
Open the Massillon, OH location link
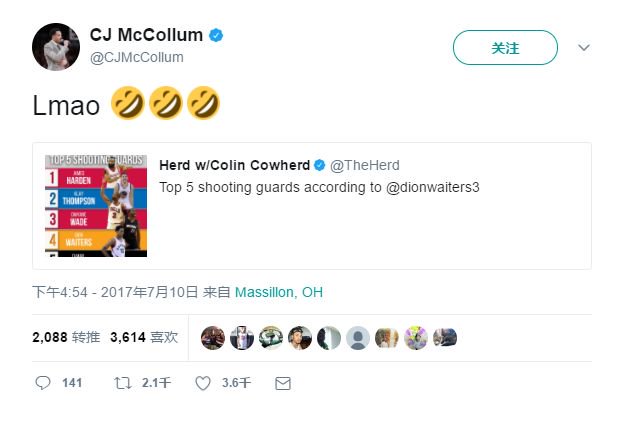coord(279,292)
